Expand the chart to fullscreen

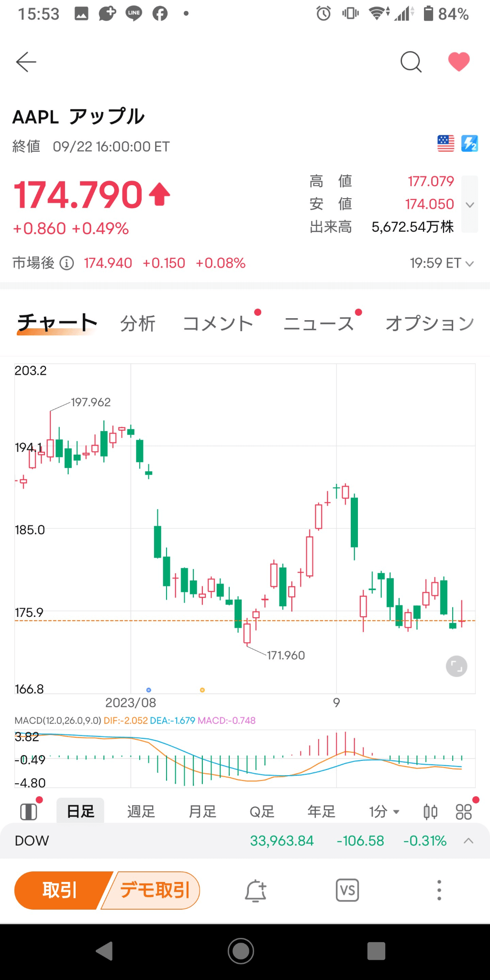(457, 666)
